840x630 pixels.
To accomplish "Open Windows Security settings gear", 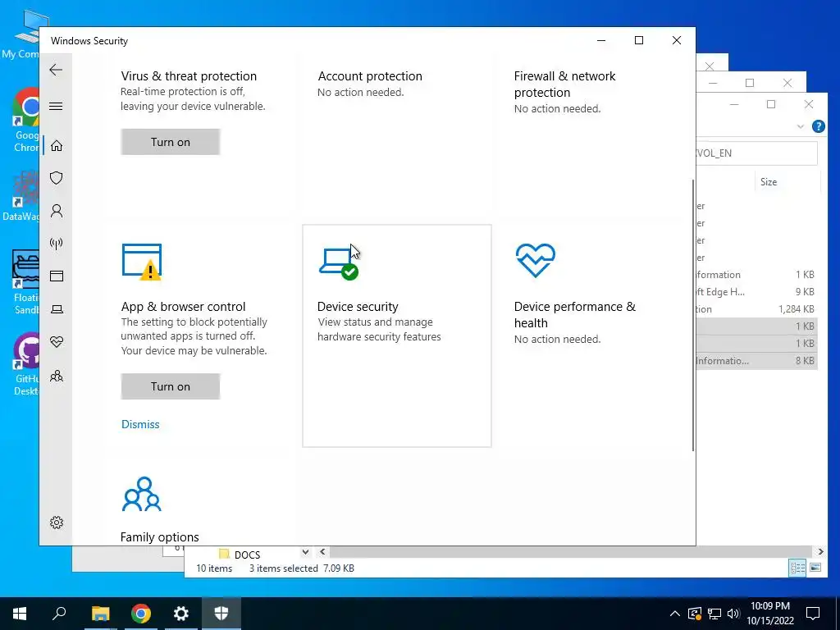I will coord(57,523).
